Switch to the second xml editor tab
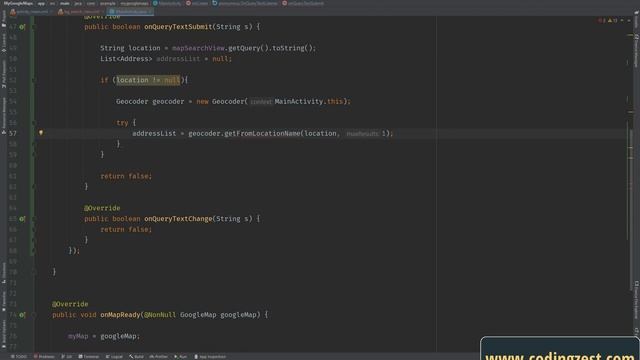The image size is (640, 360). pyautogui.click(x=80, y=12)
